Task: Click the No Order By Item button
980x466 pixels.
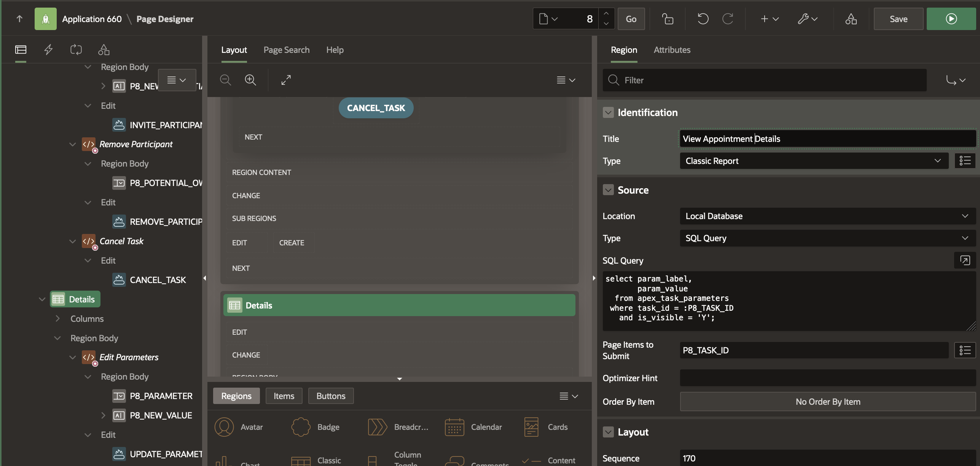Action: click(827, 402)
